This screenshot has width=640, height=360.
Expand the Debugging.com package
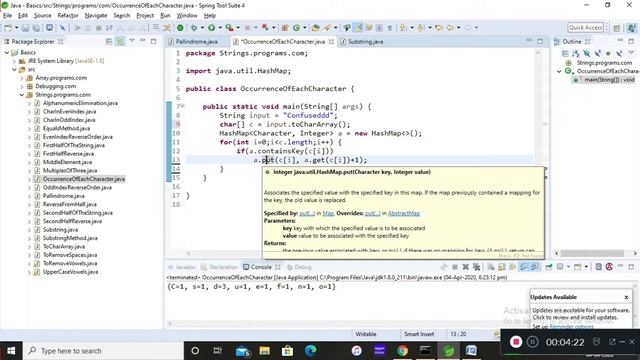click(22, 86)
